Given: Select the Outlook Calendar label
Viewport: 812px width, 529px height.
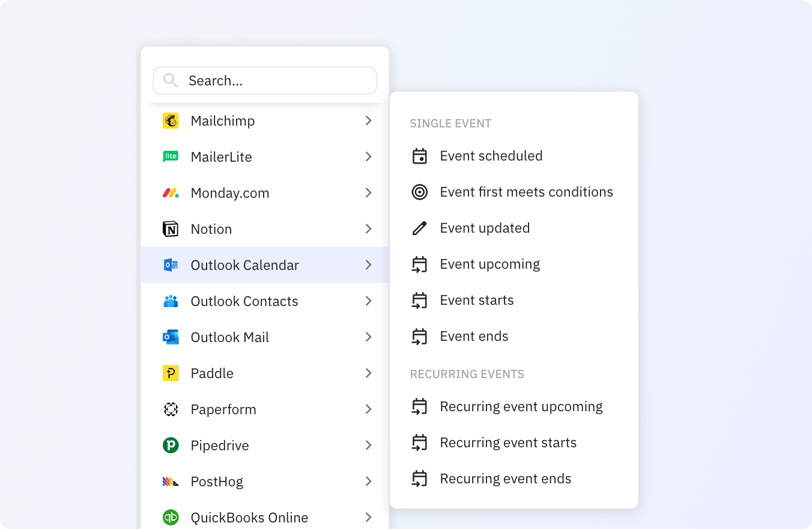Looking at the screenshot, I should tap(244, 265).
